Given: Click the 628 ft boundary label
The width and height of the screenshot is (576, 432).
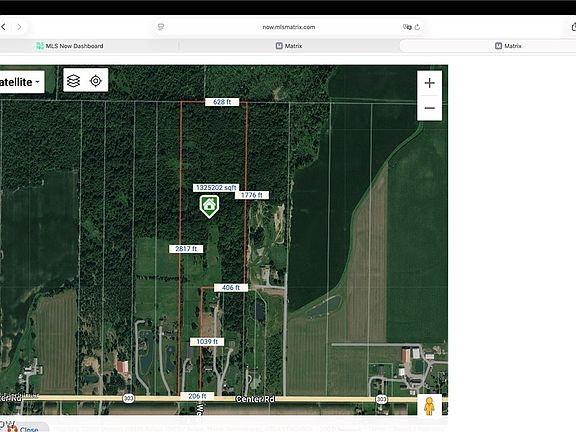Looking at the screenshot, I should click(x=222, y=102).
